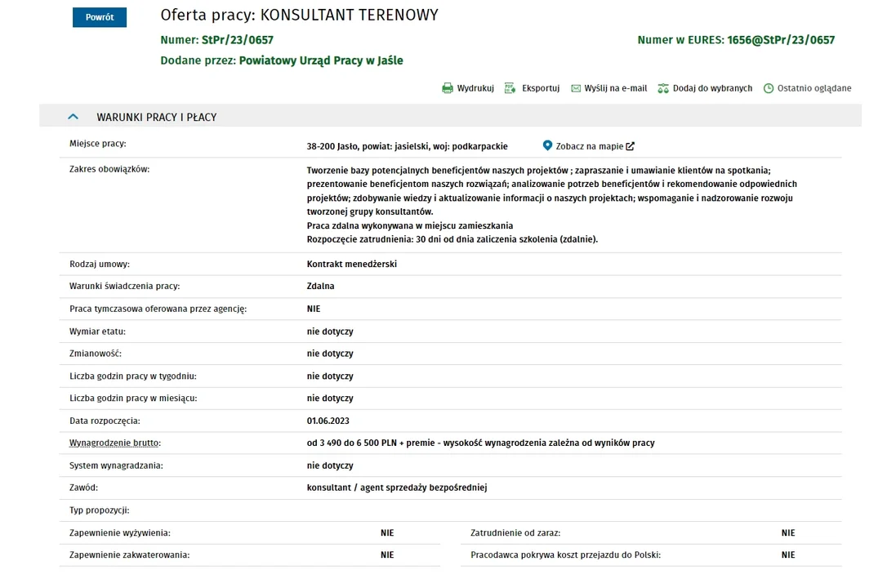
Task: Click the offer number StPr/23/0657
Action: pyautogui.click(x=237, y=40)
